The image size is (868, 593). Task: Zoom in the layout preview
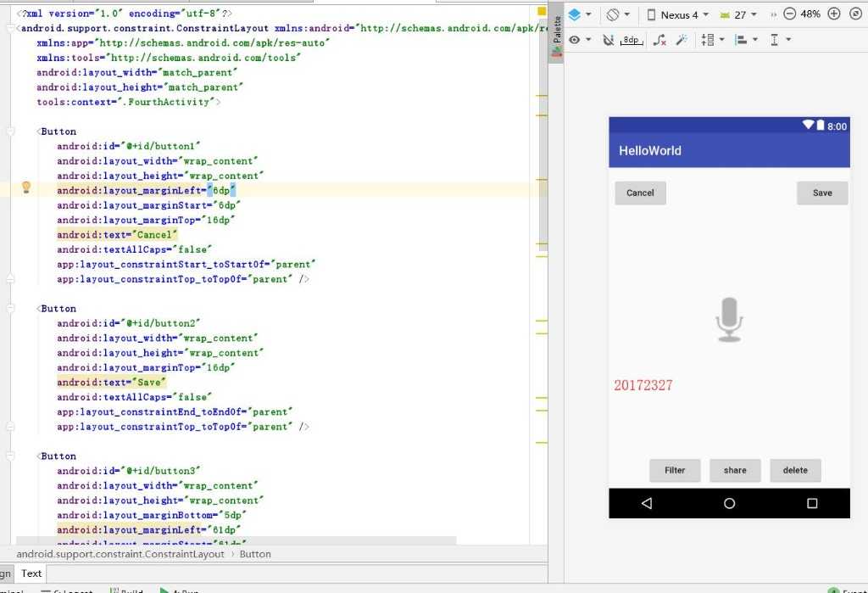[x=834, y=14]
